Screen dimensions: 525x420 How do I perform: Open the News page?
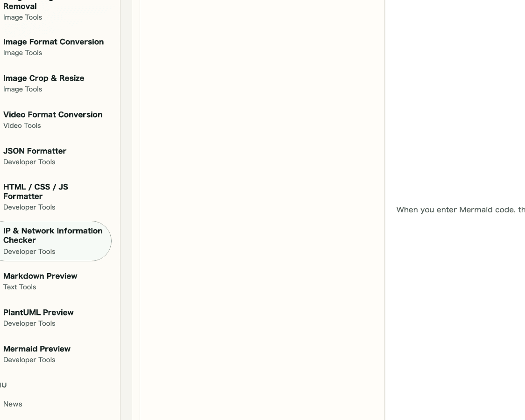point(13,404)
